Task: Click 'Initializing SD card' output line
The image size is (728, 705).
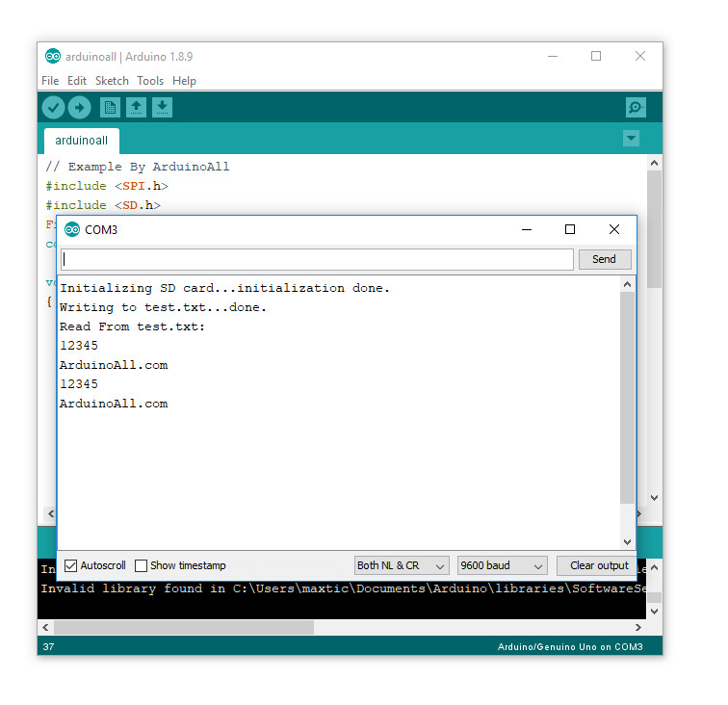Action: pyautogui.click(x=224, y=288)
